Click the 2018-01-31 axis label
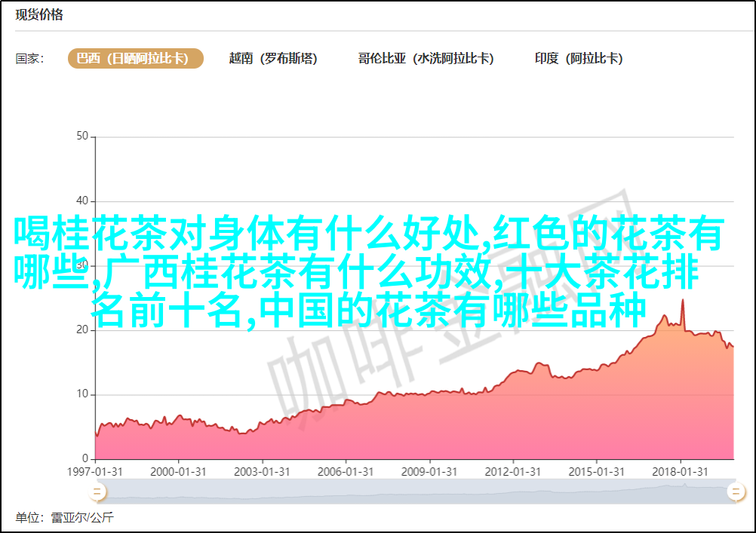Screen dimensions: 756x533 click(x=681, y=471)
